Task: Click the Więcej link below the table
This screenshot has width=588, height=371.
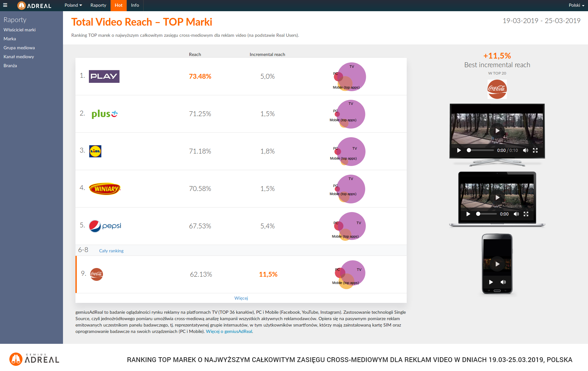Action: click(241, 298)
